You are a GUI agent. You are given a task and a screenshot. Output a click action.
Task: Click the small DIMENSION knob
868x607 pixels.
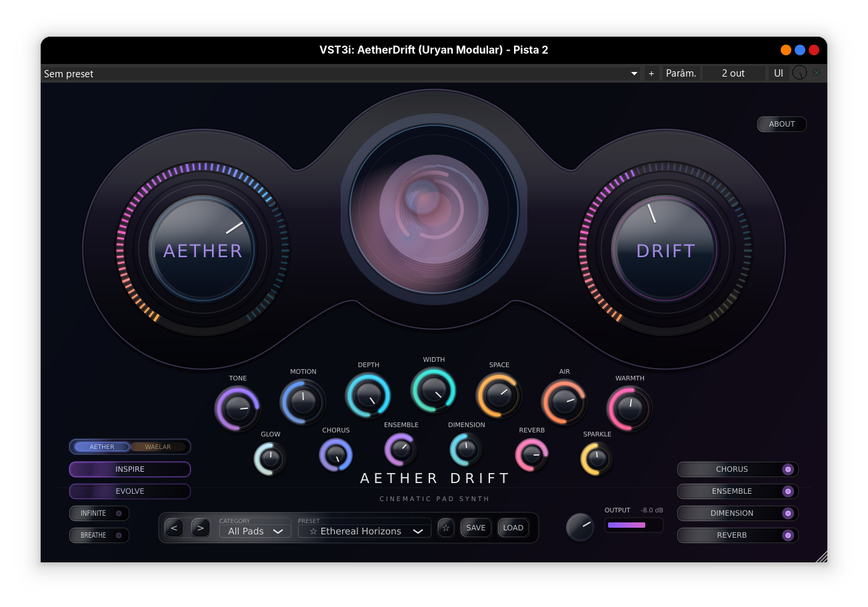pyautogui.click(x=466, y=450)
